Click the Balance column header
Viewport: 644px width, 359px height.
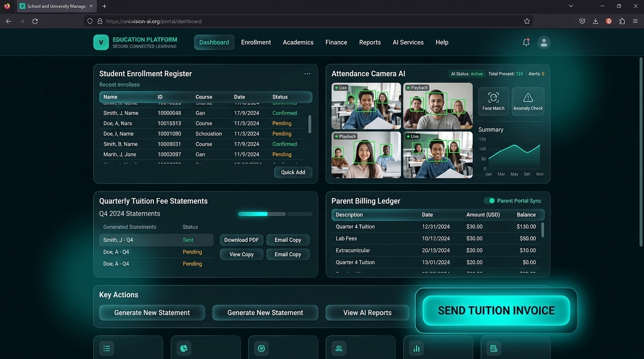point(526,215)
